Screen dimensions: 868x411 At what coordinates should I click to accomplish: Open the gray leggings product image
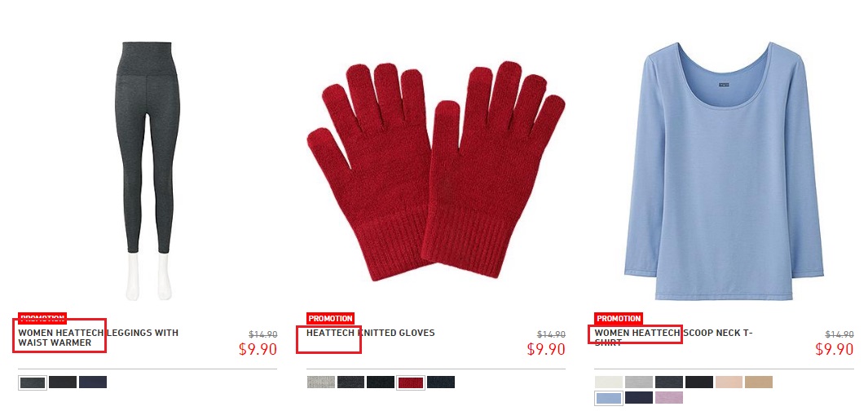pyautogui.click(x=148, y=171)
